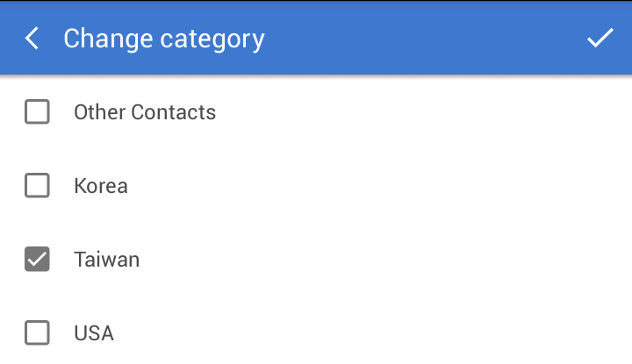Confirm changes with the header checkmark icon
The width and height of the screenshot is (632, 364).
(600, 39)
